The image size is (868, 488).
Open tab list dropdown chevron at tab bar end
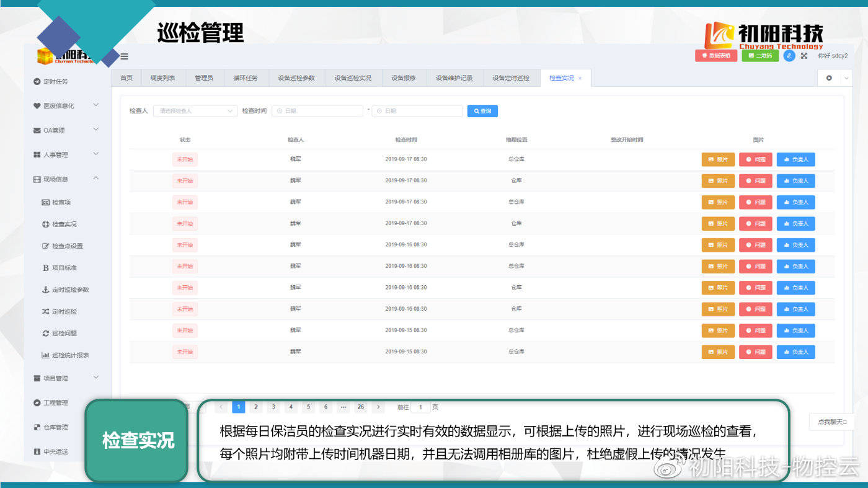846,78
